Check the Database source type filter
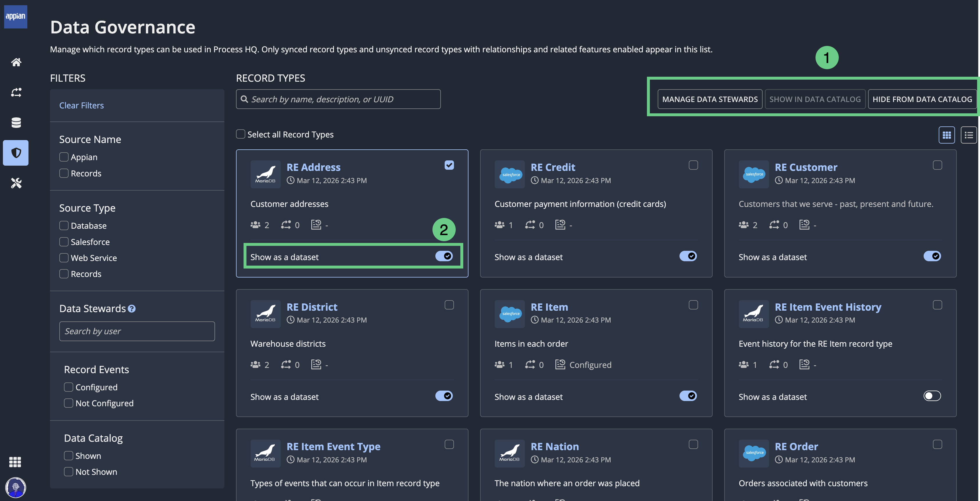980x501 pixels. [64, 226]
